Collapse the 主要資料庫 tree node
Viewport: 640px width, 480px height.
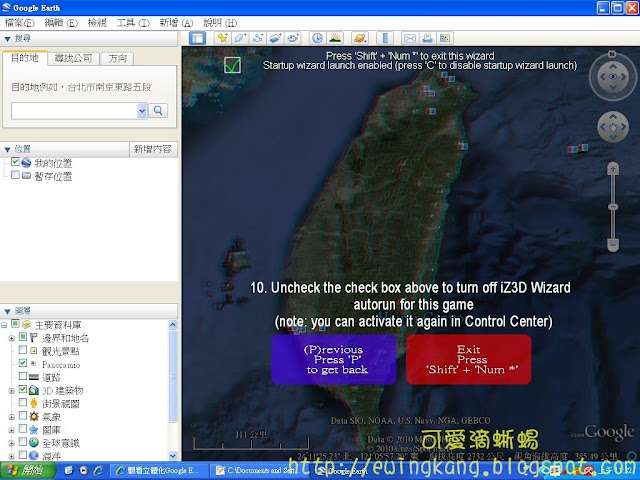[4, 325]
